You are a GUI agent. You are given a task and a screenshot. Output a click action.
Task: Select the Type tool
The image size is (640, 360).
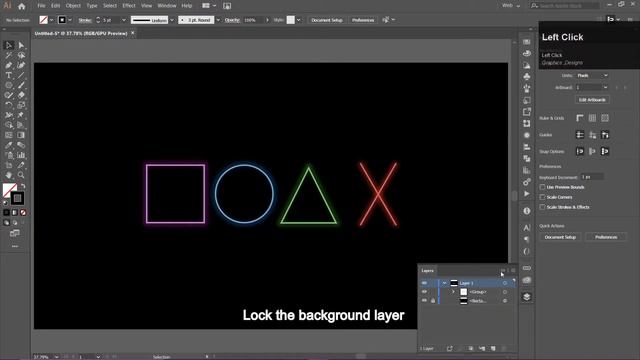click(x=9, y=75)
